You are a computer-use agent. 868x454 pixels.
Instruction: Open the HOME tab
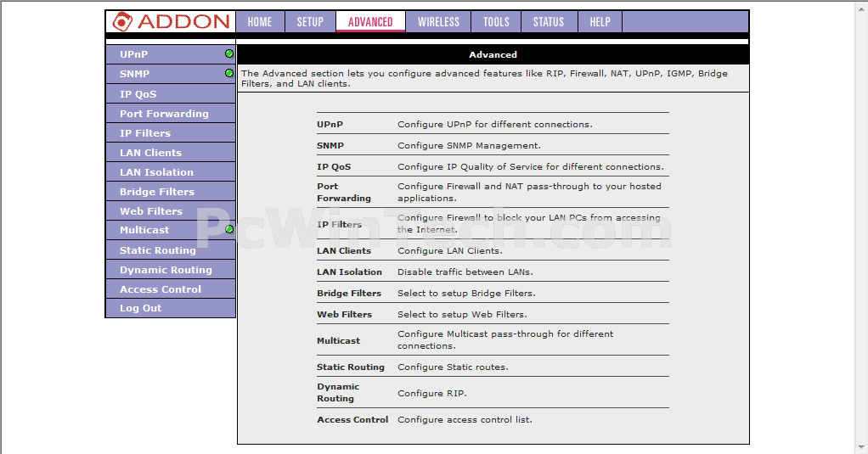click(260, 21)
